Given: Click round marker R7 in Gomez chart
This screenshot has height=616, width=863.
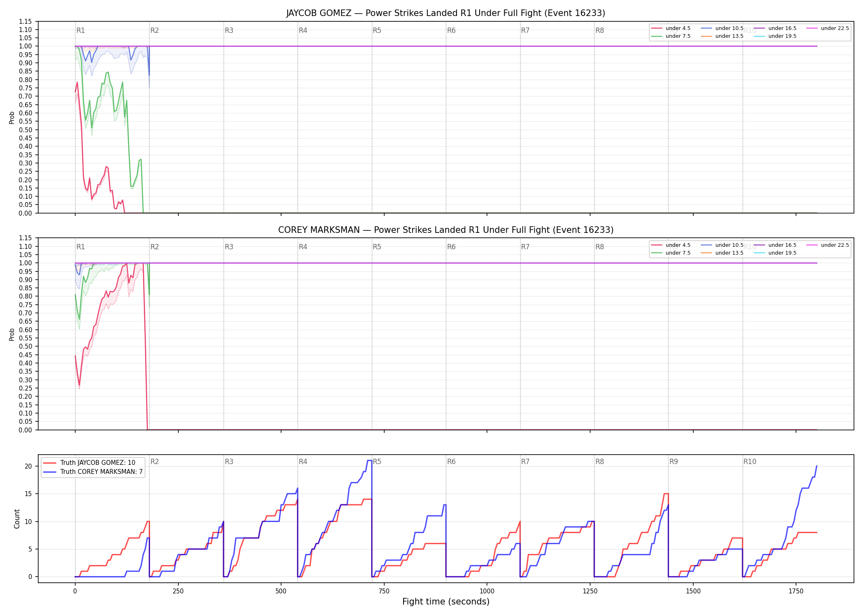Looking at the screenshot, I should pyautogui.click(x=525, y=30).
